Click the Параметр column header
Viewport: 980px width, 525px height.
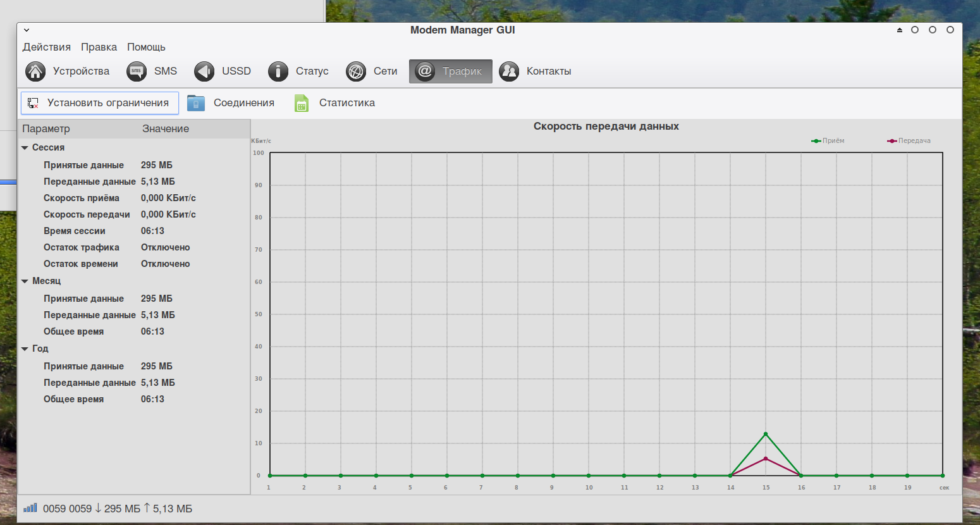[78, 128]
